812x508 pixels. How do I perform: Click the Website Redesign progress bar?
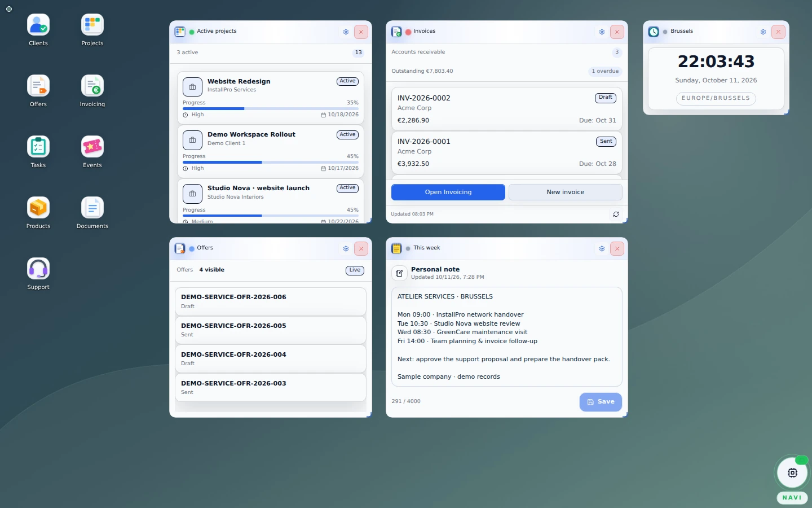click(271, 108)
